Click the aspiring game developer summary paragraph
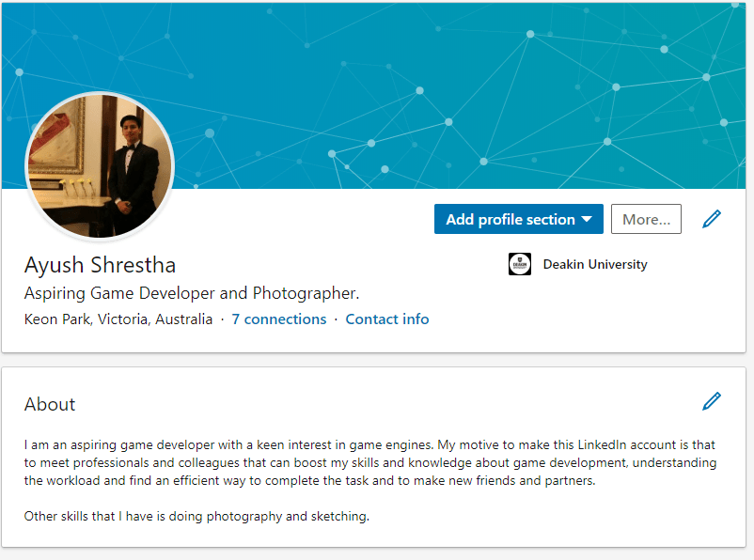The image size is (754, 560). tap(357, 462)
